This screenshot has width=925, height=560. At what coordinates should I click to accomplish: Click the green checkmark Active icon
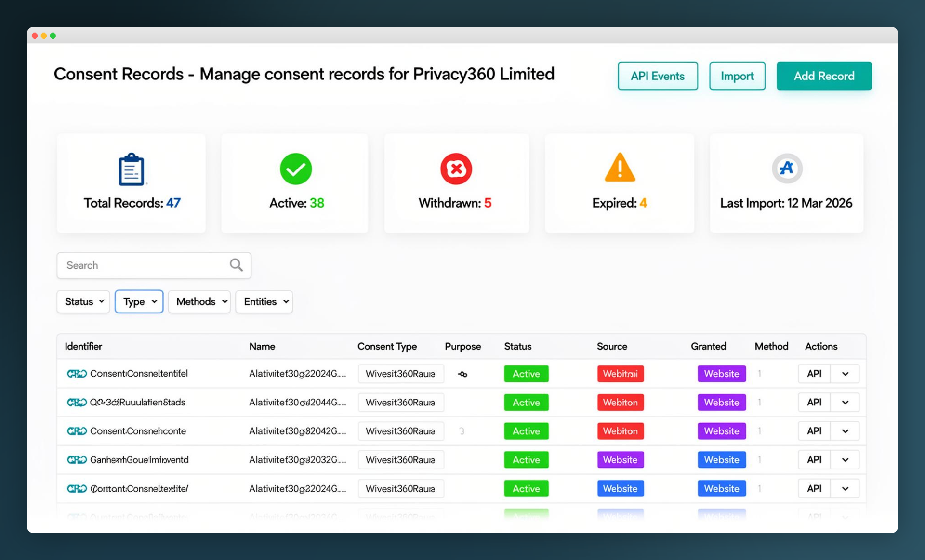(x=296, y=169)
